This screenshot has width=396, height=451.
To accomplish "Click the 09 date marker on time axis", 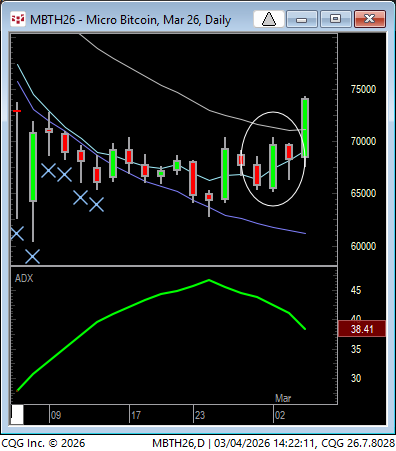I will coord(56,415).
